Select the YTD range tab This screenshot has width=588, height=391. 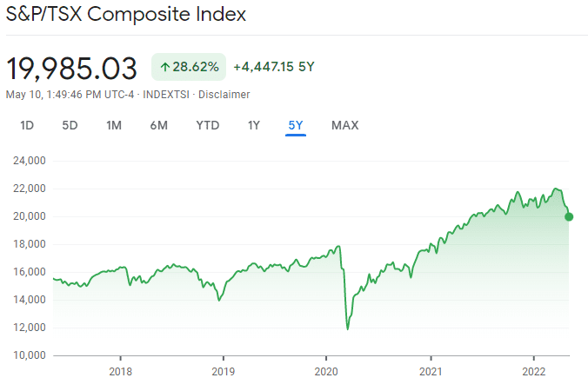pyautogui.click(x=207, y=125)
